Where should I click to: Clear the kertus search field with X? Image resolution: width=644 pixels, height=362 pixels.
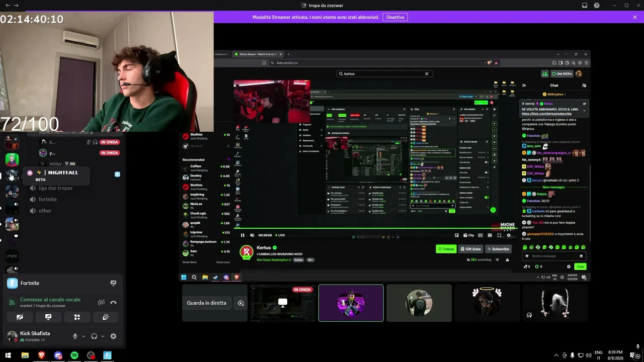point(427,74)
